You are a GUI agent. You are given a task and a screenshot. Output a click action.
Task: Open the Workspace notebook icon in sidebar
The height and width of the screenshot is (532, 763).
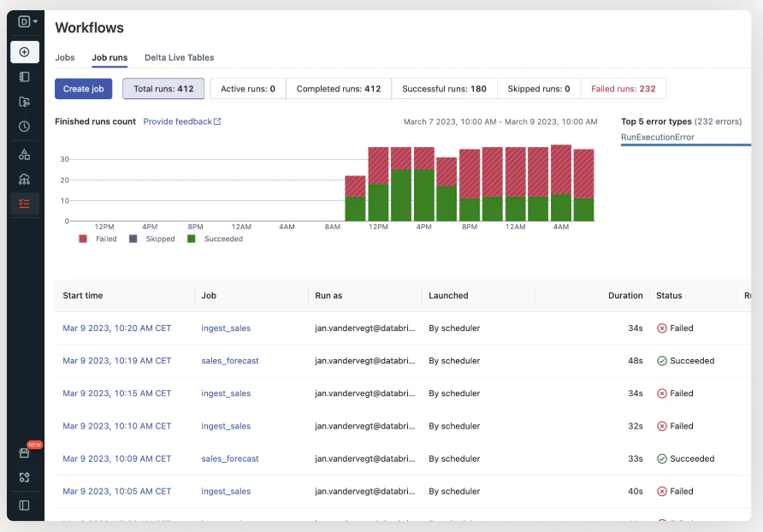pyautogui.click(x=24, y=77)
